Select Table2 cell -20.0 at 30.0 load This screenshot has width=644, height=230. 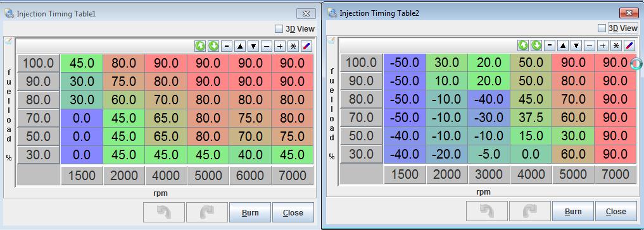point(446,154)
